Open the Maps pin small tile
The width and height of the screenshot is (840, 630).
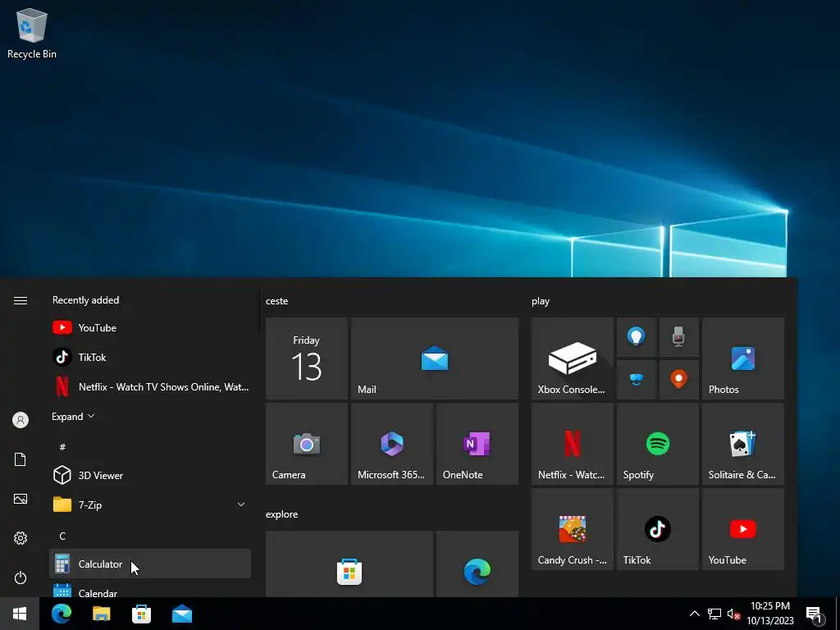click(x=678, y=379)
